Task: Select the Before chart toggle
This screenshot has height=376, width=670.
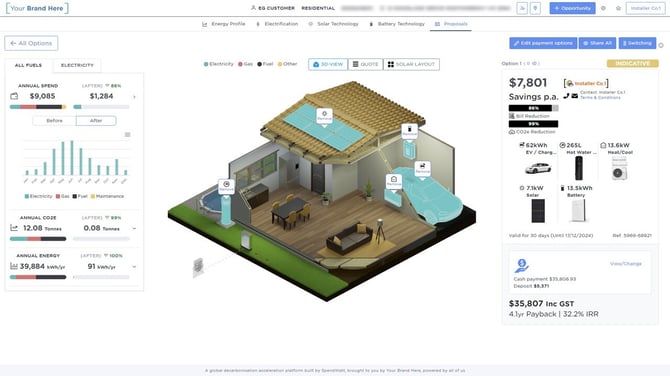Action: [54, 120]
